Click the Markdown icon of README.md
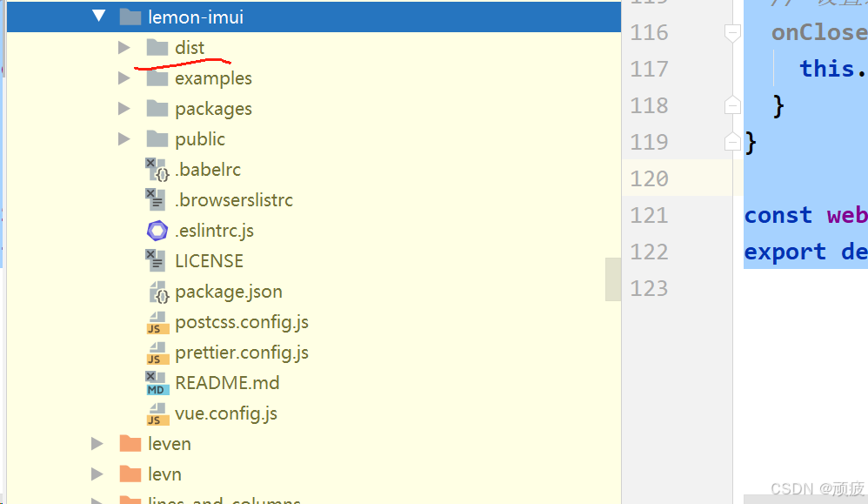The image size is (868, 504). tap(157, 382)
